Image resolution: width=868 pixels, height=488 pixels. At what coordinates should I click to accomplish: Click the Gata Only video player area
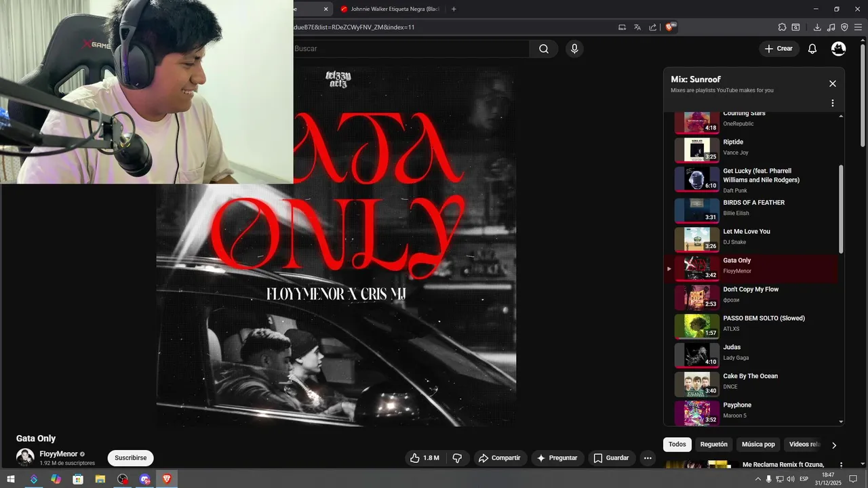(x=336, y=245)
